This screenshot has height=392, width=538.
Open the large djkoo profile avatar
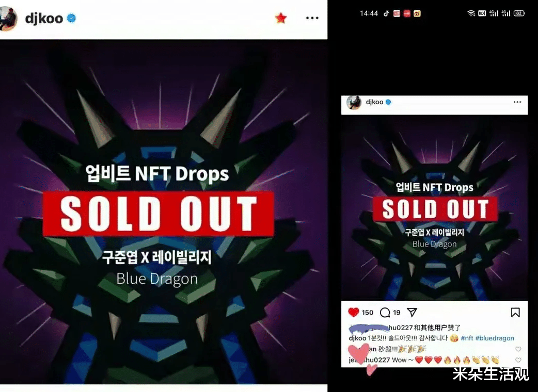click(x=8, y=19)
